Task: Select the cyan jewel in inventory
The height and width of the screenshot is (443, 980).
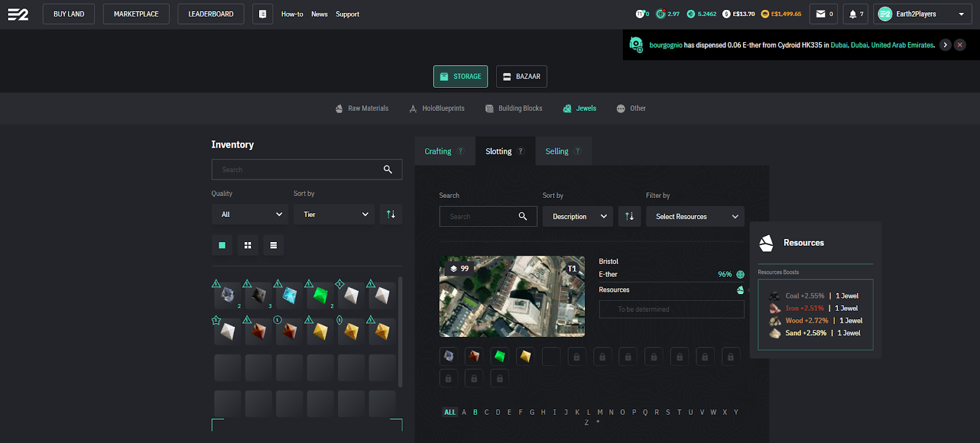Action: pos(289,295)
